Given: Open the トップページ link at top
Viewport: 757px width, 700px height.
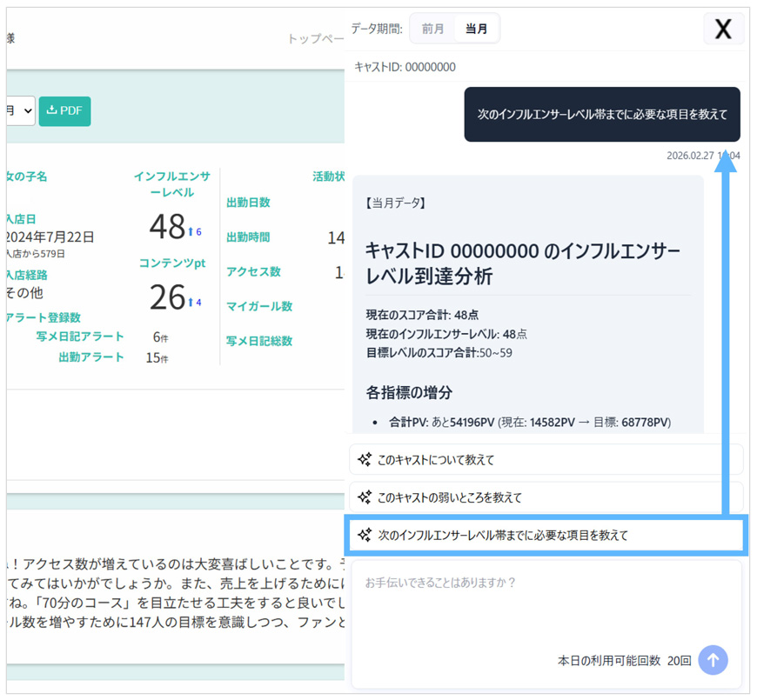Looking at the screenshot, I should click(316, 39).
